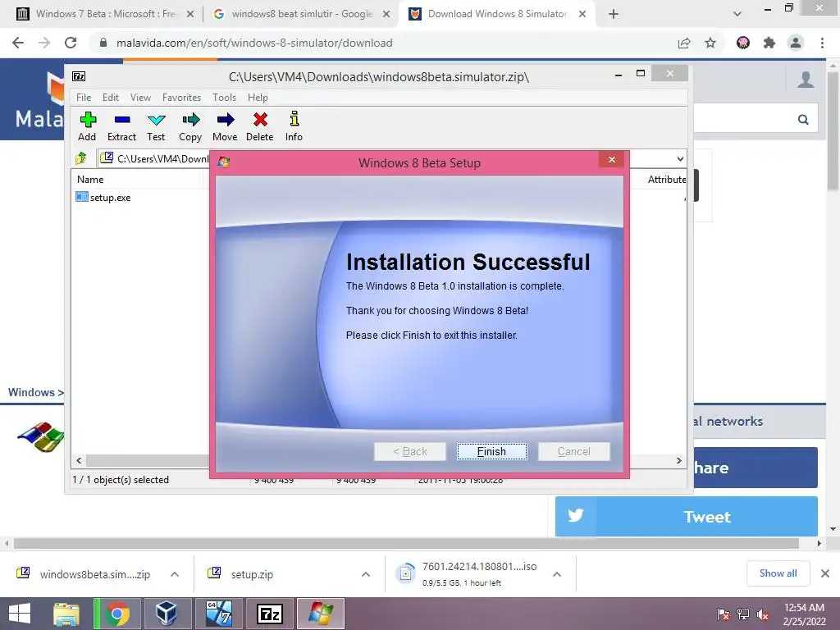840x630 pixels.
Task: Open the Chrome three-dot menu
Action: pyautogui.click(x=822, y=43)
